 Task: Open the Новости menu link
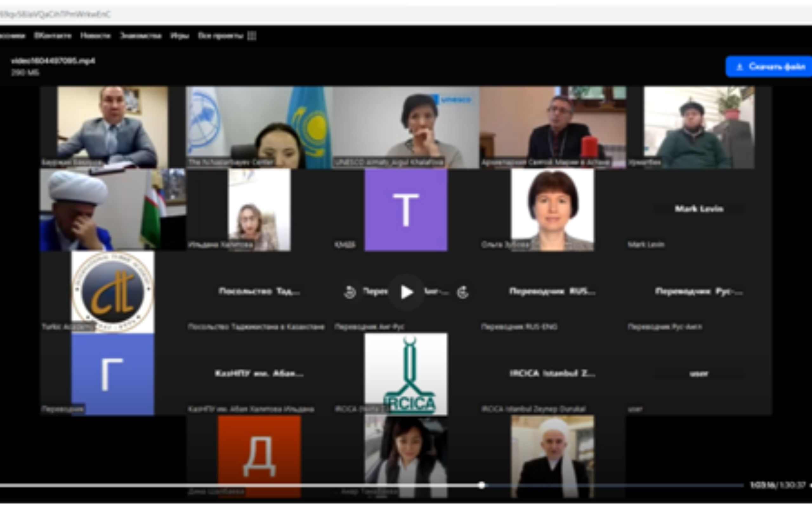click(95, 35)
